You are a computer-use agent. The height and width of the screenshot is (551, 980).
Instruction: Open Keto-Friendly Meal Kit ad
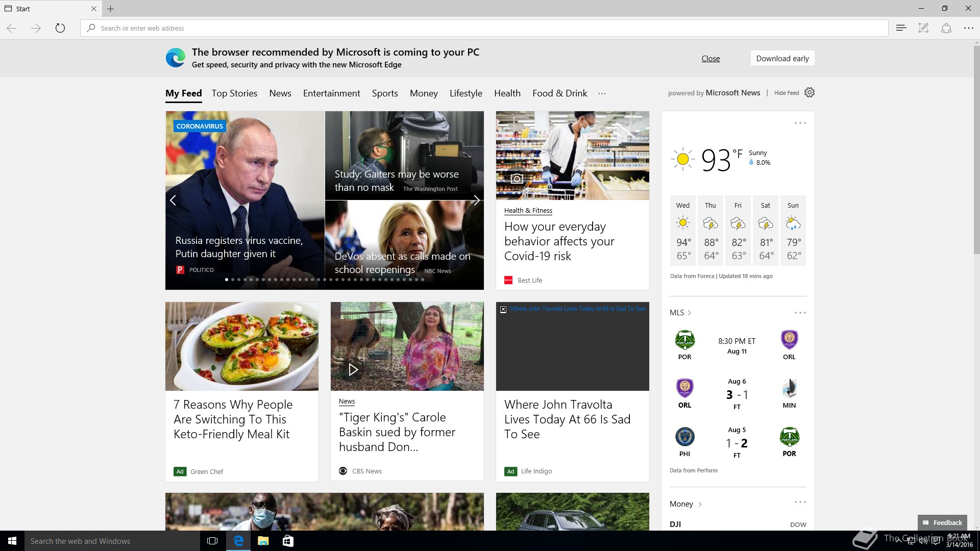233,419
